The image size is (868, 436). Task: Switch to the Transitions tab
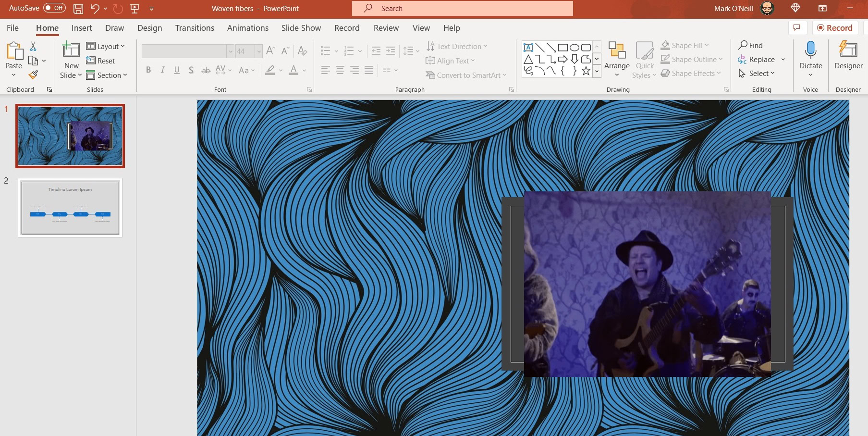195,28
